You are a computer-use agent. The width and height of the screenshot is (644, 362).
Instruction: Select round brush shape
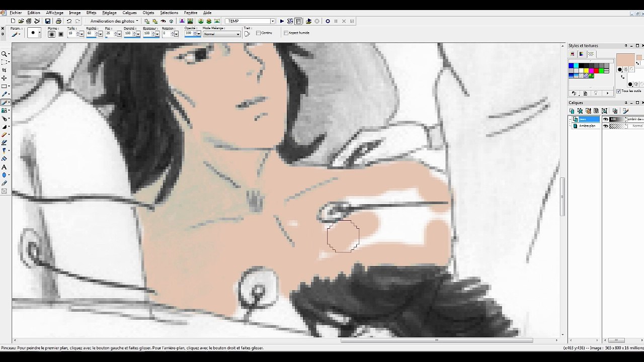pos(52,34)
